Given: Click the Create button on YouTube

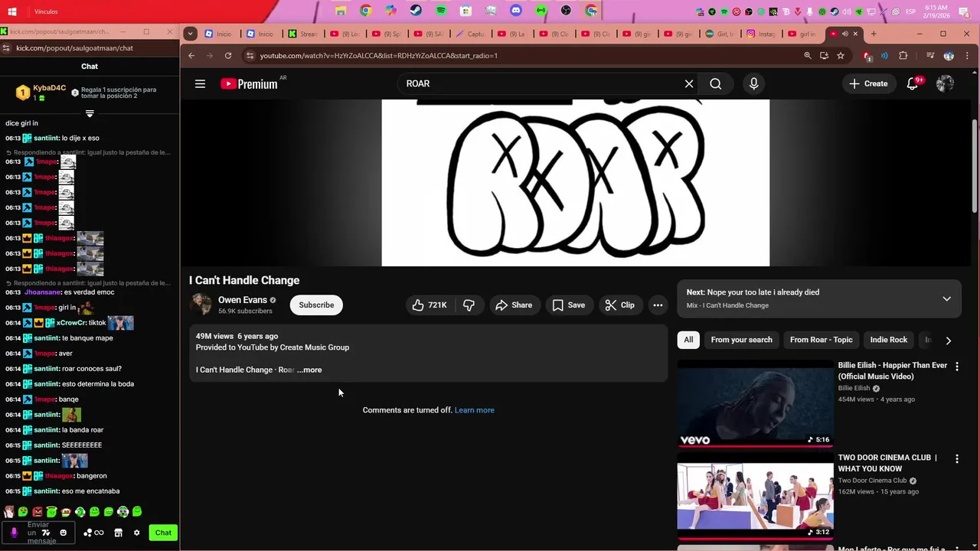Looking at the screenshot, I should tap(868, 84).
